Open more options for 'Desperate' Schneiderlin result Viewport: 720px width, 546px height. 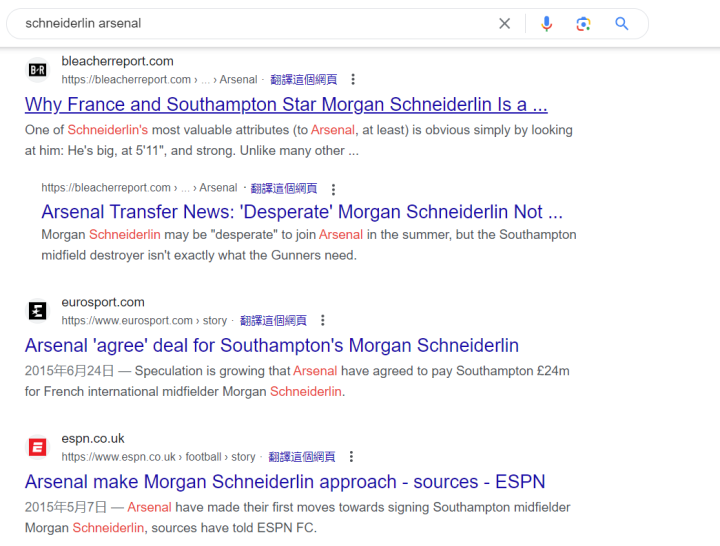pyautogui.click(x=333, y=188)
